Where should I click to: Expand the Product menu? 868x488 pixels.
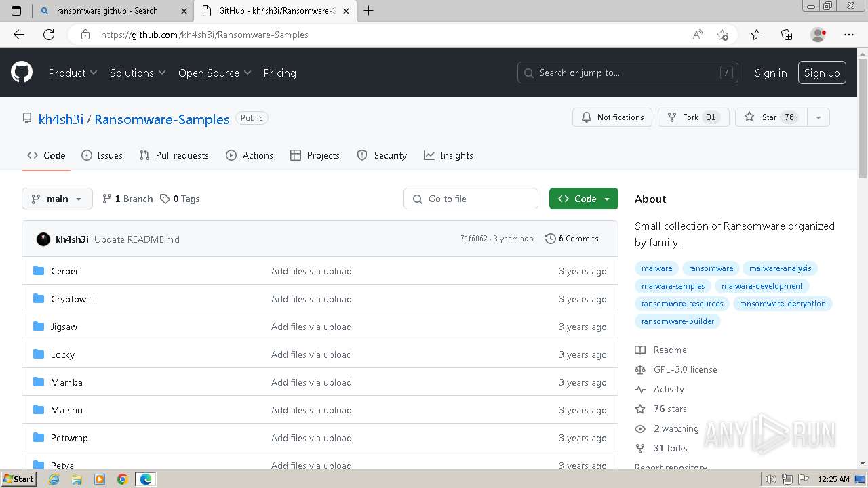[x=73, y=73]
